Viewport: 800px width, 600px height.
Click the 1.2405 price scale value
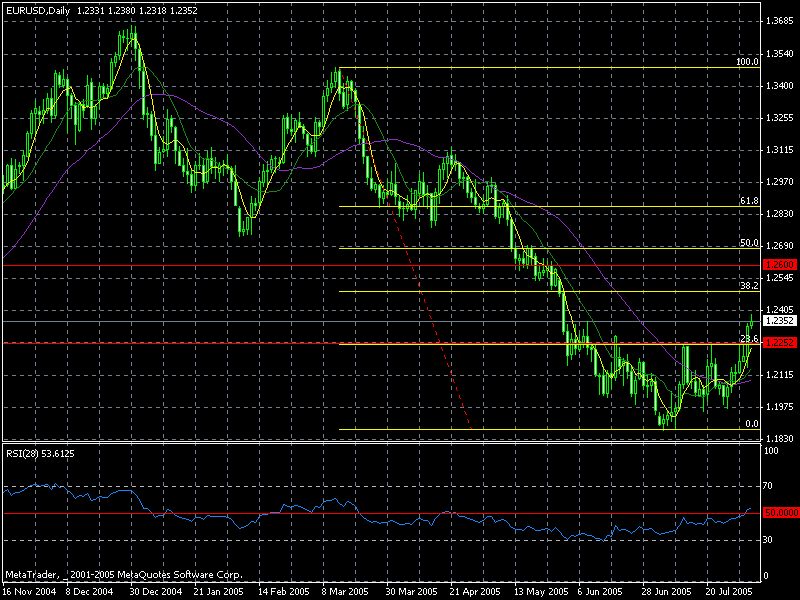tap(780, 310)
